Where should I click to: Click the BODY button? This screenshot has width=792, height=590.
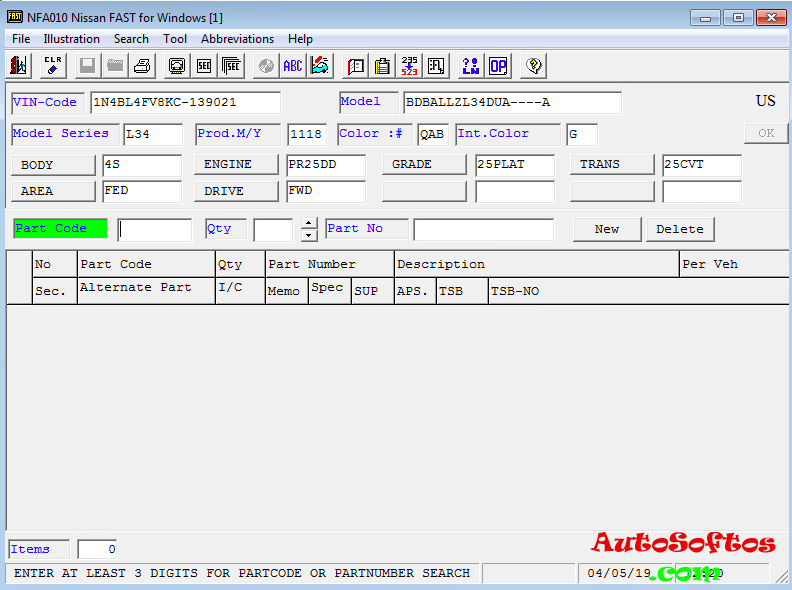pos(53,165)
